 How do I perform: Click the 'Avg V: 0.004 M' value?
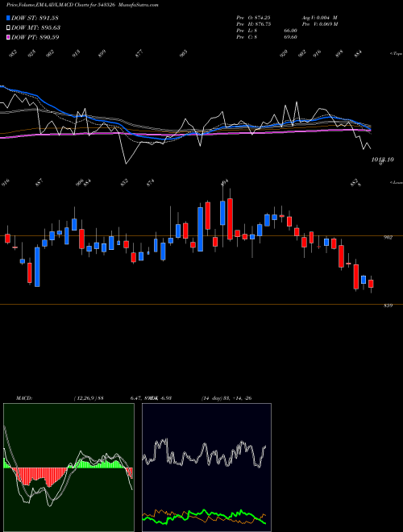pyautogui.click(x=319, y=18)
